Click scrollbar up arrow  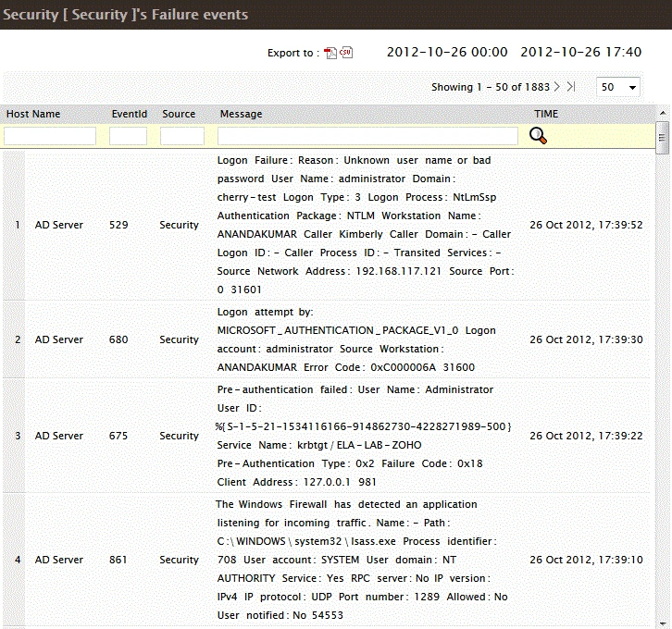(x=663, y=113)
